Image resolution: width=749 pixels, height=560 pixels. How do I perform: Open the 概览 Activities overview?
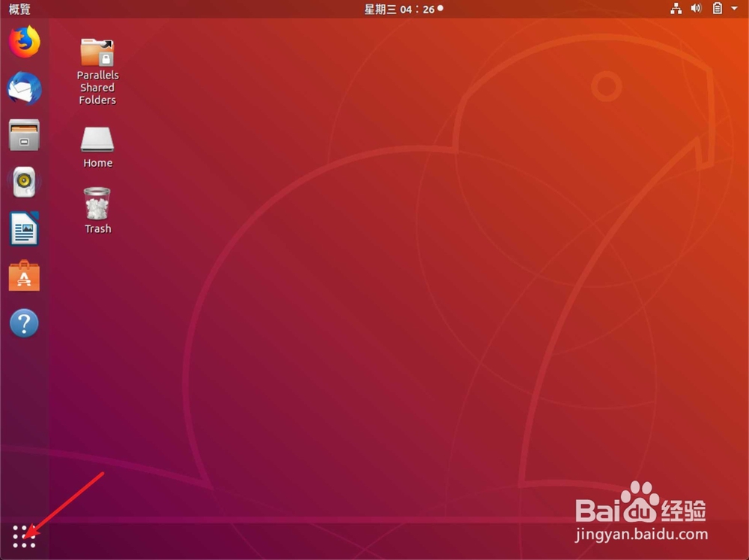tap(18, 9)
